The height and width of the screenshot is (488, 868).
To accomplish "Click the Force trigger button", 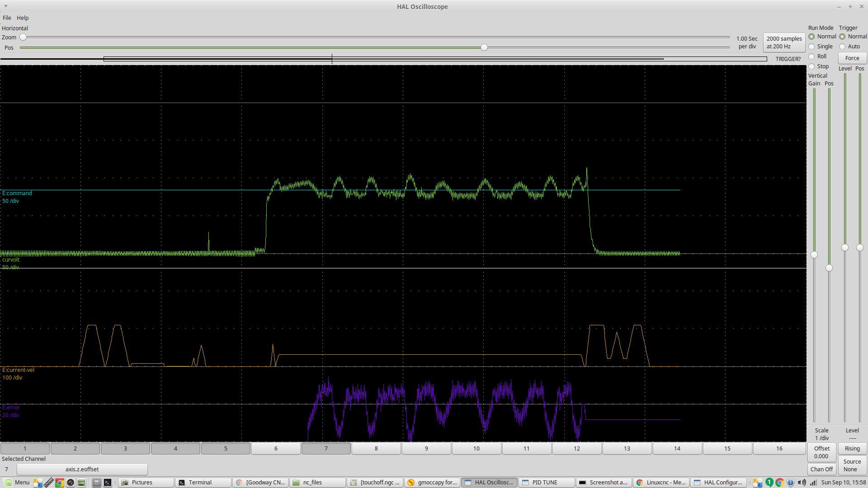I will 852,58.
